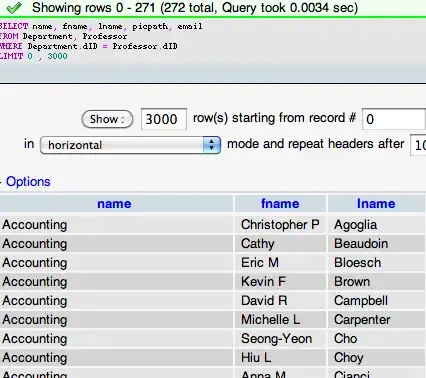Select the Christopher P cell
The image size is (426, 378).
pyautogui.click(x=280, y=225)
